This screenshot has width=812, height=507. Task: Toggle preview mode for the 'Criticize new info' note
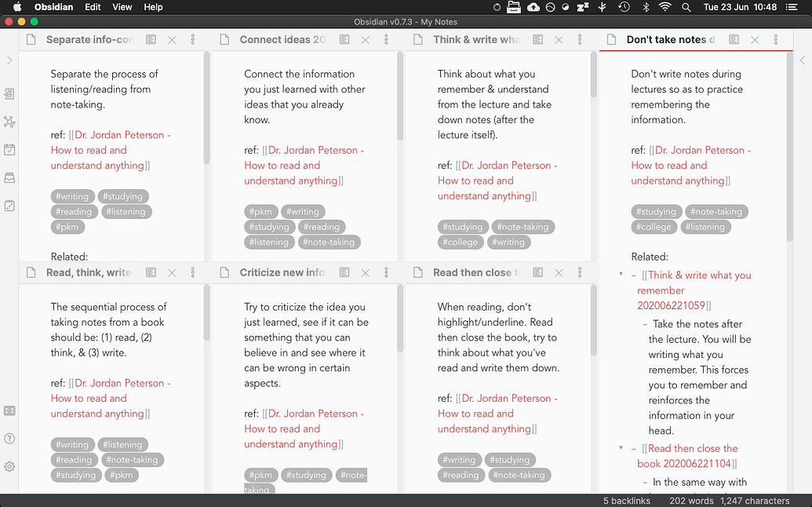tap(344, 272)
